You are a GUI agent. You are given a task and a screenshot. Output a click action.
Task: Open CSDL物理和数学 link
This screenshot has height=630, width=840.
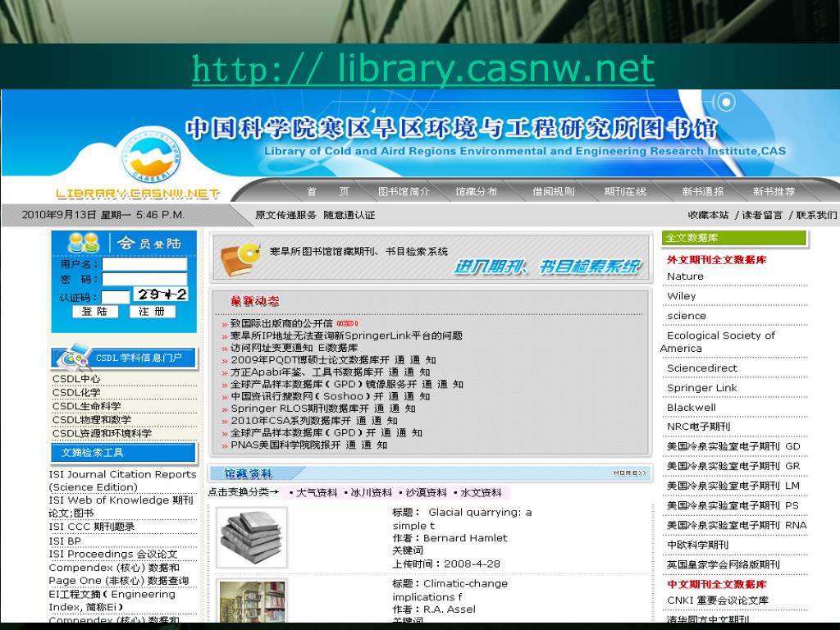tap(92, 419)
